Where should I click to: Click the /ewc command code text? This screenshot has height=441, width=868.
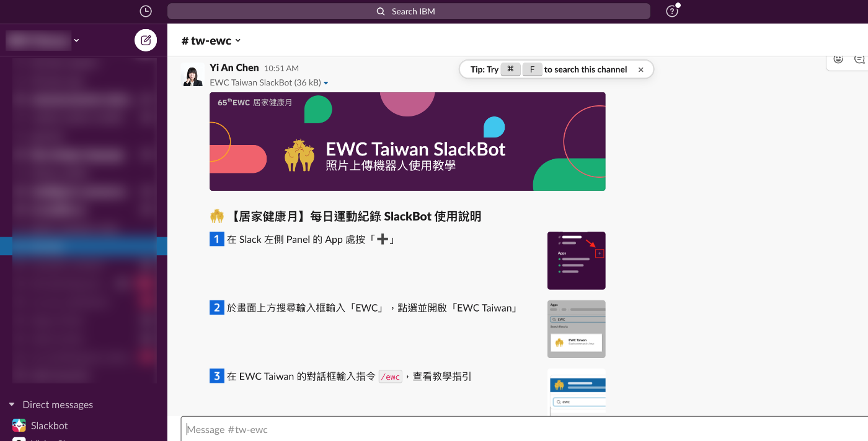391,377
